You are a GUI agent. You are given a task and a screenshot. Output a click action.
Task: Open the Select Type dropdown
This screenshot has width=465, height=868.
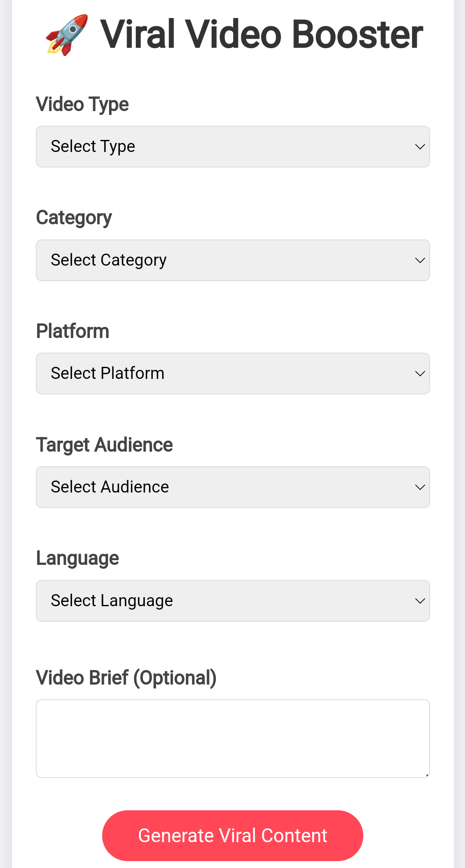tap(232, 147)
